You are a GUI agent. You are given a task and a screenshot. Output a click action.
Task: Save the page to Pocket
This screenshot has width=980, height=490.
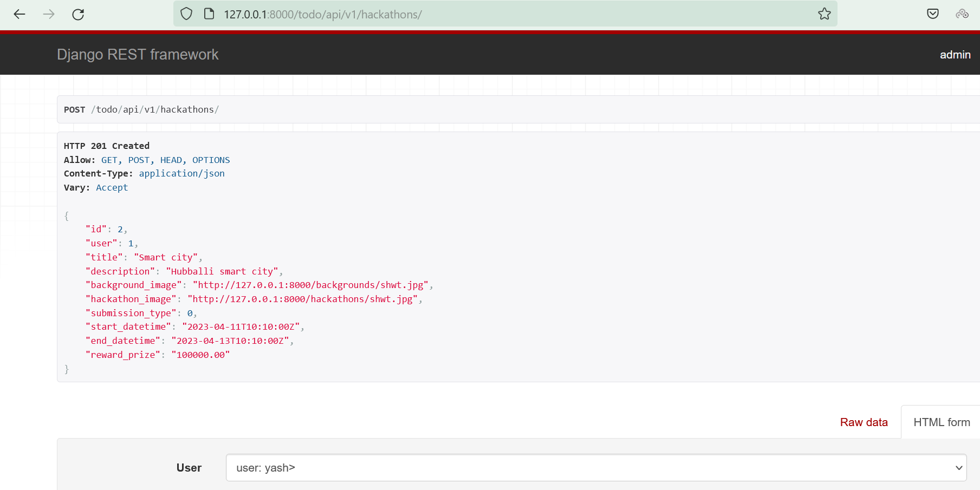pyautogui.click(x=933, y=13)
